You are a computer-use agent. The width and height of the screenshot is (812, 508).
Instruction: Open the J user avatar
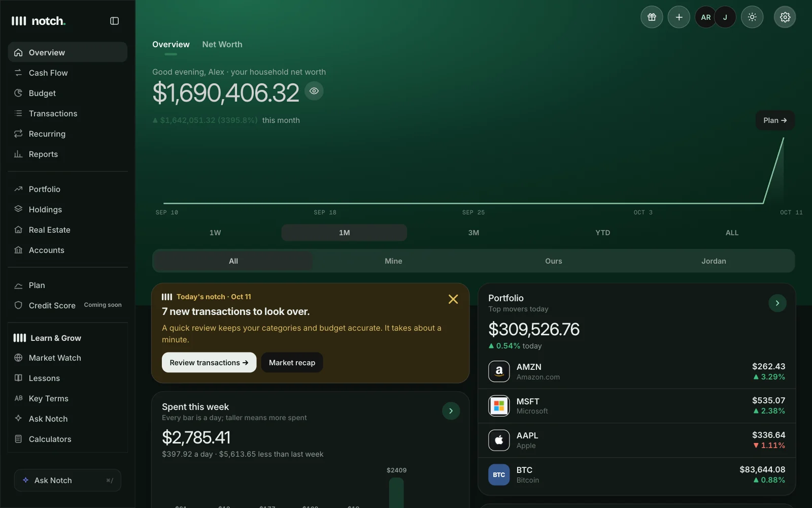(x=725, y=17)
